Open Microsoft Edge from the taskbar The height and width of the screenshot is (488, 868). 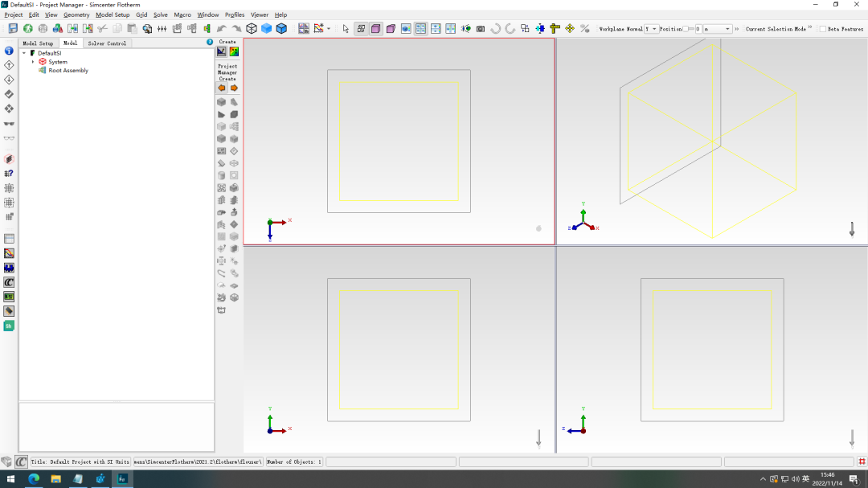34,479
